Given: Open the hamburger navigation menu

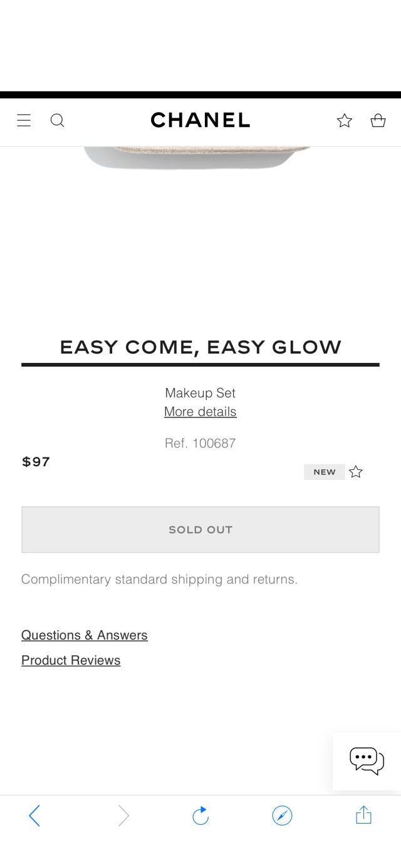Looking at the screenshot, I should coord(24,120).
